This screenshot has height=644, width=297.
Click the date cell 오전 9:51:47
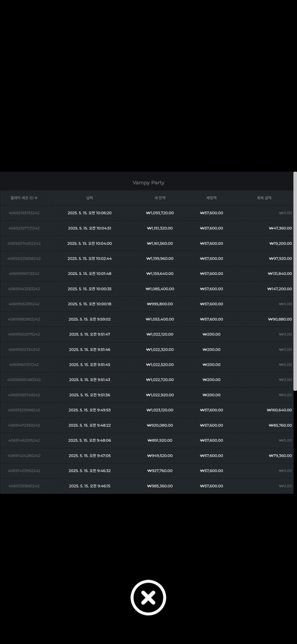click(x=90, y=334)
